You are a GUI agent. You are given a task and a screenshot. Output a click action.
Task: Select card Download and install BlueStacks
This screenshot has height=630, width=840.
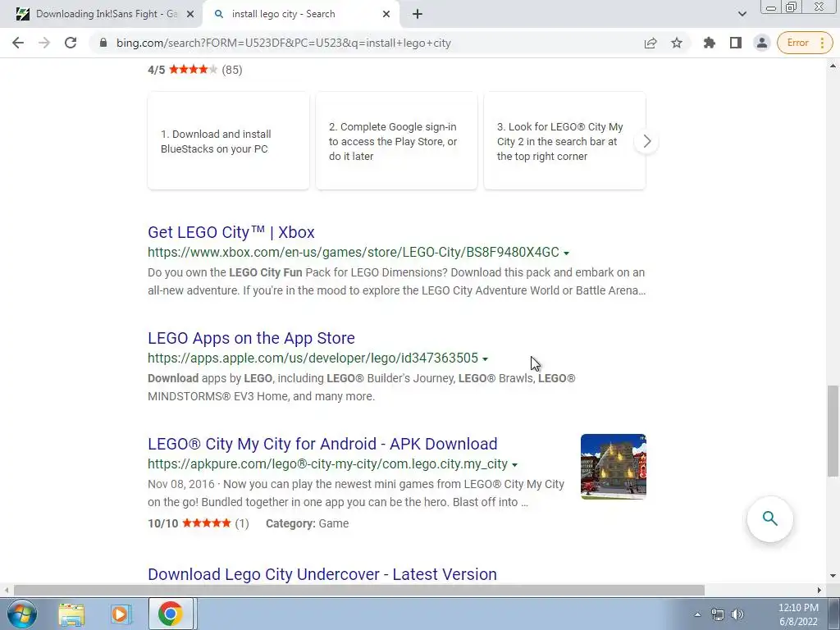point(228,141)
